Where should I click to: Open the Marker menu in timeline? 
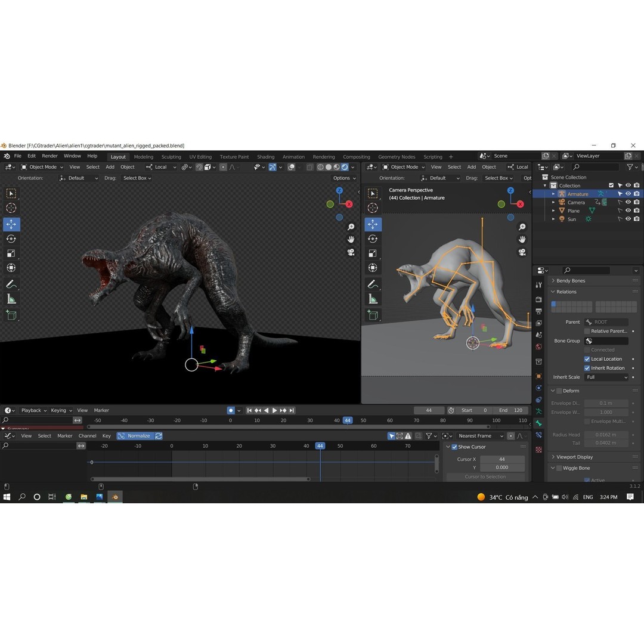pos(101,410)
